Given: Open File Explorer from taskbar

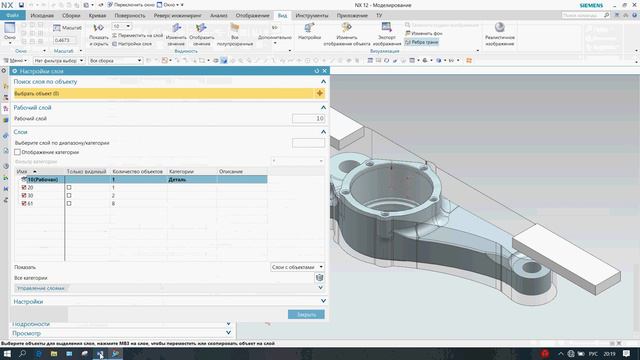Looking at the screenshot, I should [54, 353].
